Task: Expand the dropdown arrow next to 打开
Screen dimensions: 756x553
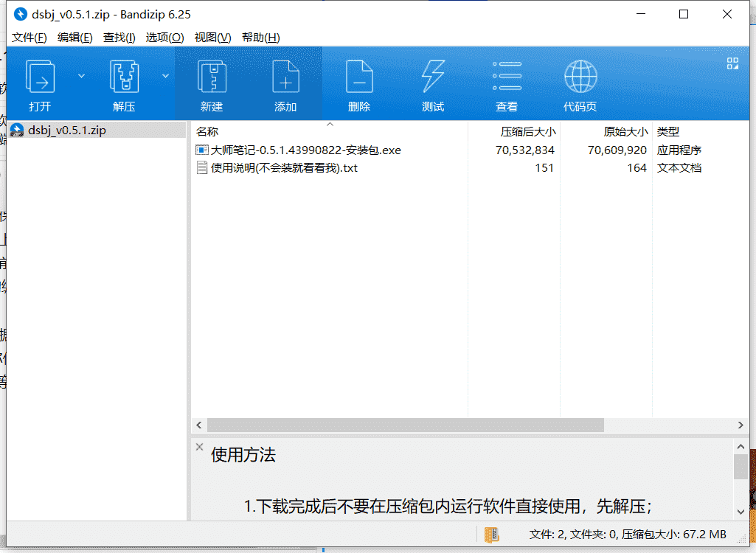Action: pyautogui.click(x=81, y=76)
